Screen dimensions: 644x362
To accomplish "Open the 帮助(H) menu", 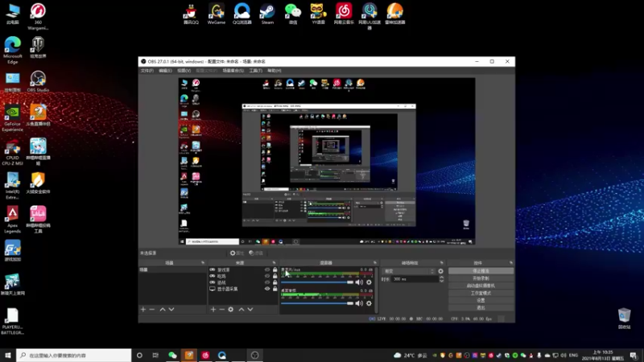I will click(x=275, y=71).
